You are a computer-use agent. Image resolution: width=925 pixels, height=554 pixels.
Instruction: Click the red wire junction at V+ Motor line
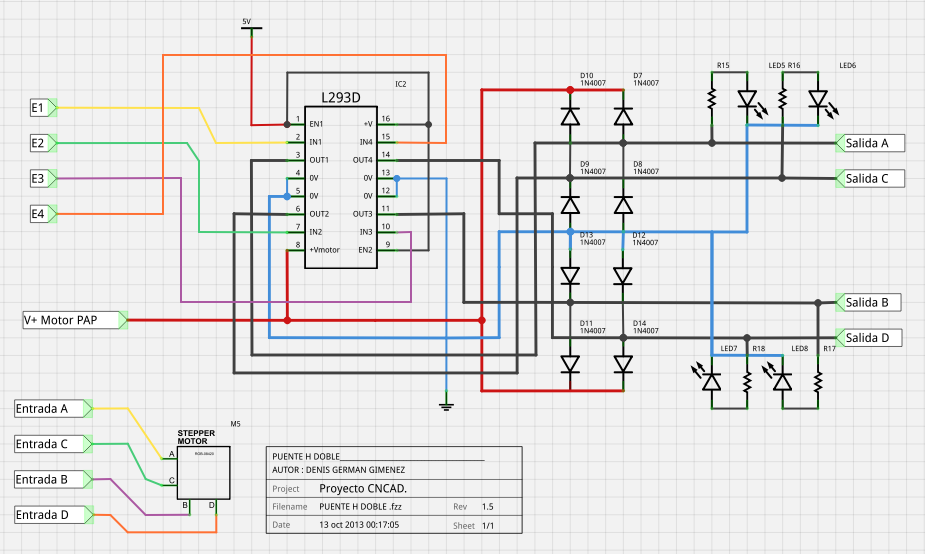coord(287,320)
